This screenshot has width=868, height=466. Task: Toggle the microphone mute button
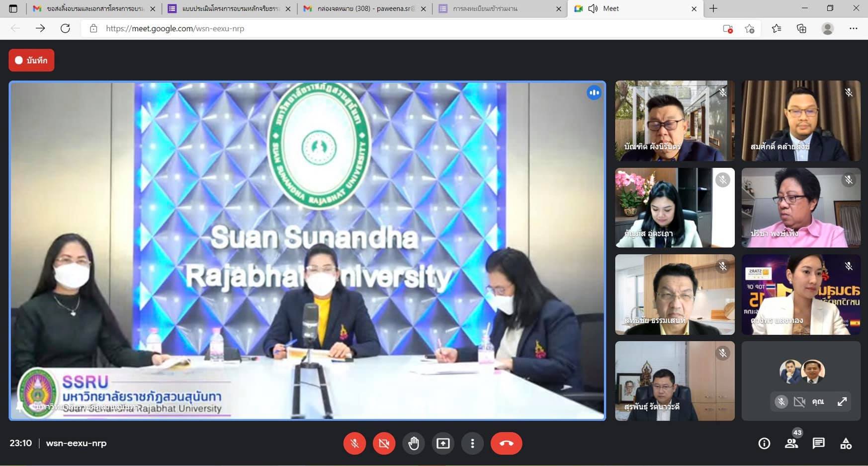coord(354,443)
